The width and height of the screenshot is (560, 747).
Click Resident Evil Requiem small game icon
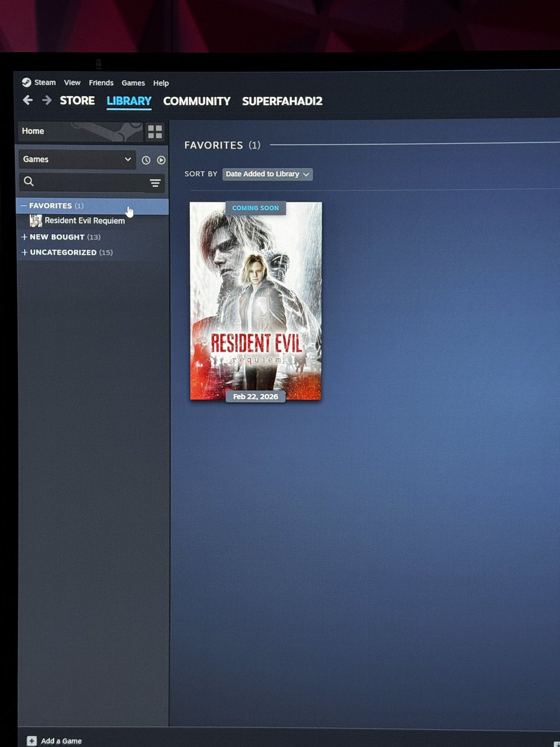pos(36,221)
